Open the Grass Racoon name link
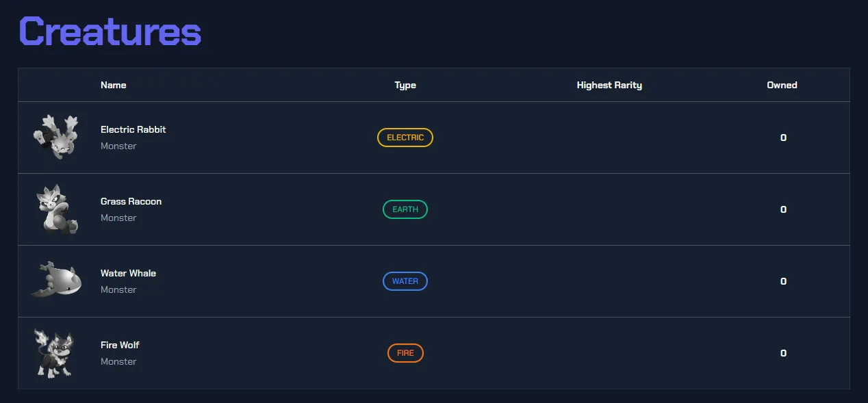 131,201
